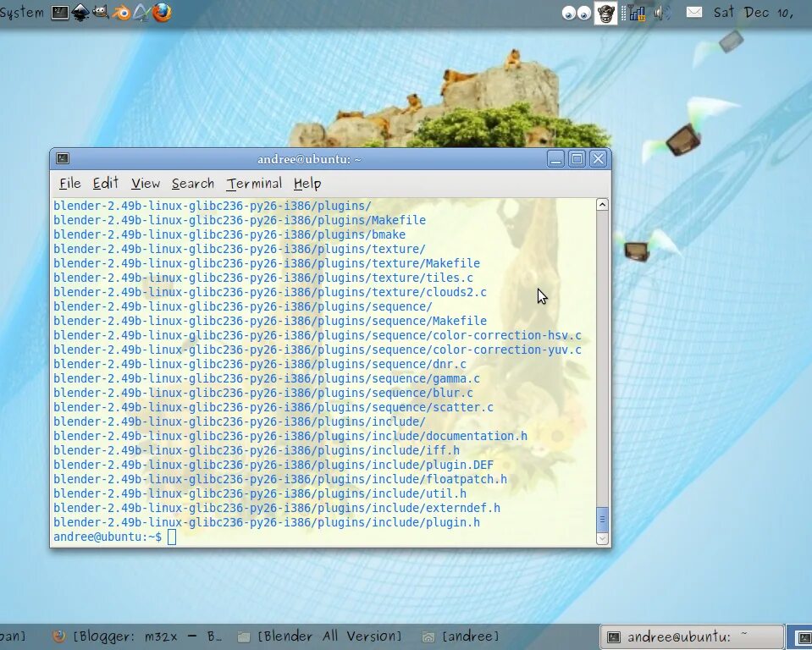Screen dimensions: 812x650
Task: Click the terminal scrollbar thumb
Action: coord(602,520)
